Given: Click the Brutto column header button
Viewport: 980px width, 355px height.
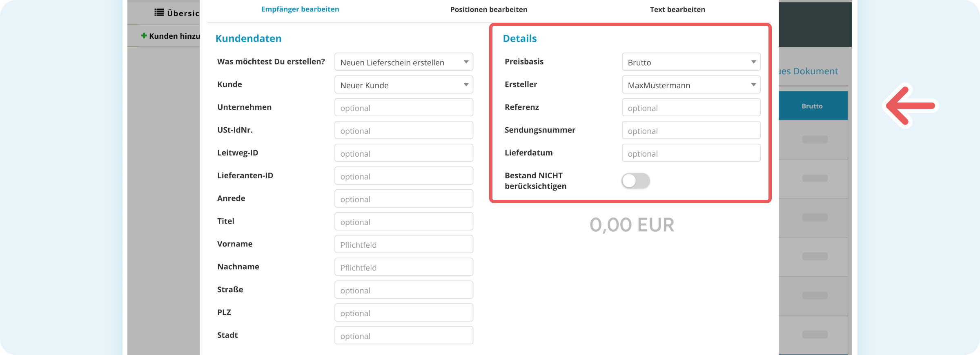Looking at the screenshot, I should (813, 106).
